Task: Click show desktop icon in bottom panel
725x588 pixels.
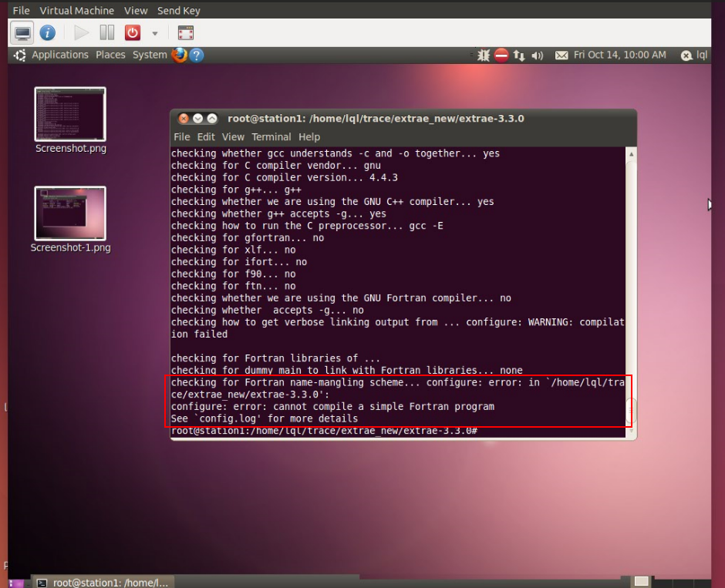Action: (x=15, y=583)
